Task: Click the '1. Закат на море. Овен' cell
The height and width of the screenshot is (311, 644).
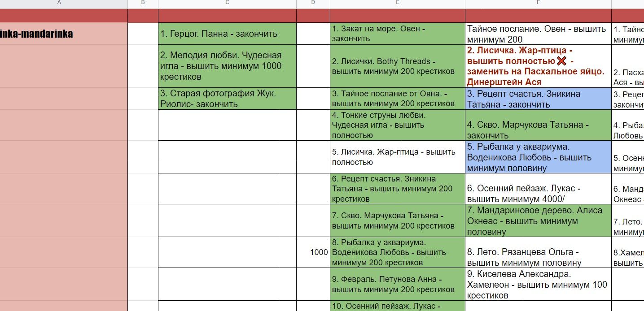Action: [397, 34]
